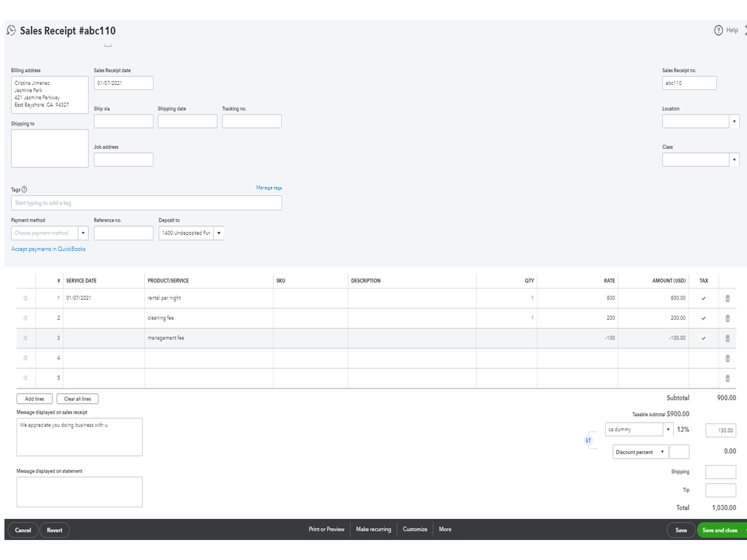Click the Save and close button

click(720, 531)
